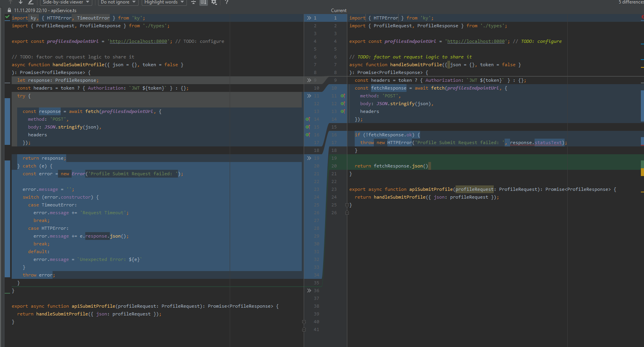Accept the change chevron at line 1
The height and width of the screenshot is (347, 644).
pyautogui.click(x=309, y=18)
